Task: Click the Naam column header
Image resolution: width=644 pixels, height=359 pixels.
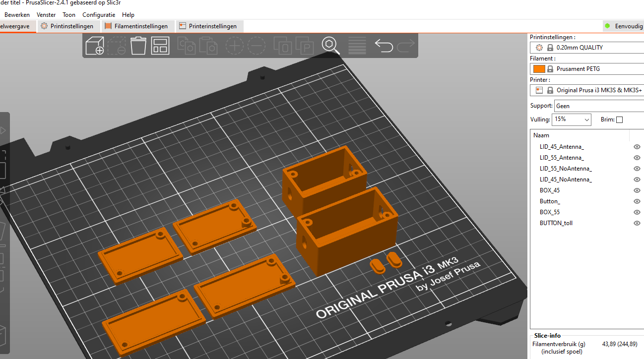Action: [x=580, y=135]
